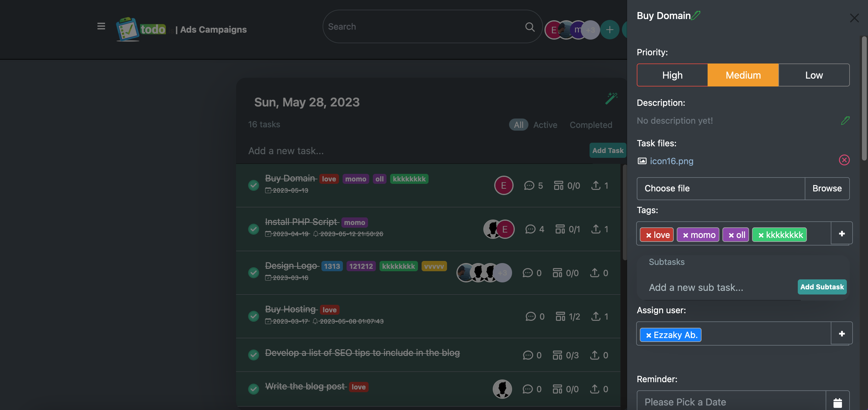868x410 pixels.
Task: Remove the love tag from the Tags field
Action: [649, 235]
